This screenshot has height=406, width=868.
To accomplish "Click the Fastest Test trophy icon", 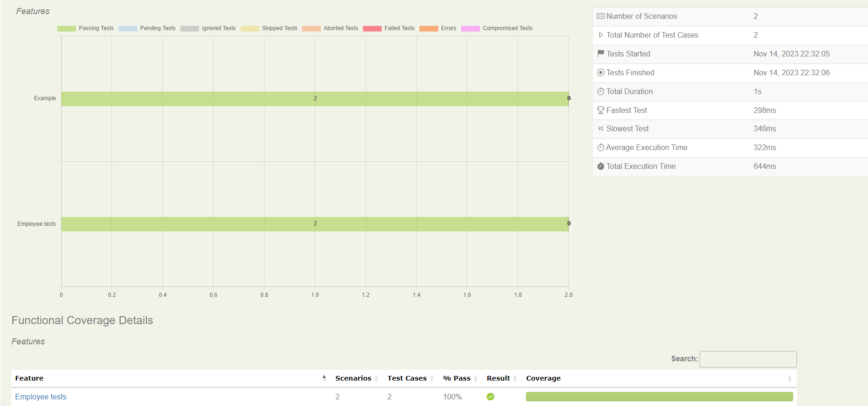I will point(601,110).
